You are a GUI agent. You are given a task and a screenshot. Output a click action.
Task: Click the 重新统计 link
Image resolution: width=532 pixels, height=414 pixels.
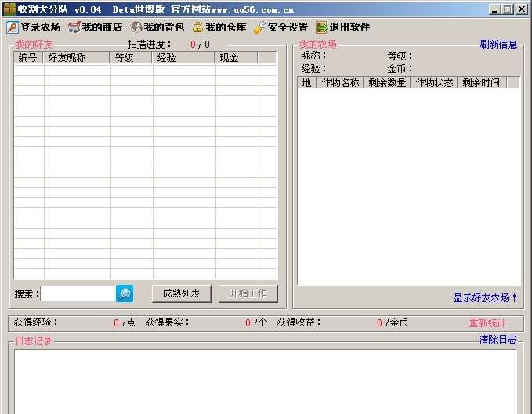(x=487, y=323)
